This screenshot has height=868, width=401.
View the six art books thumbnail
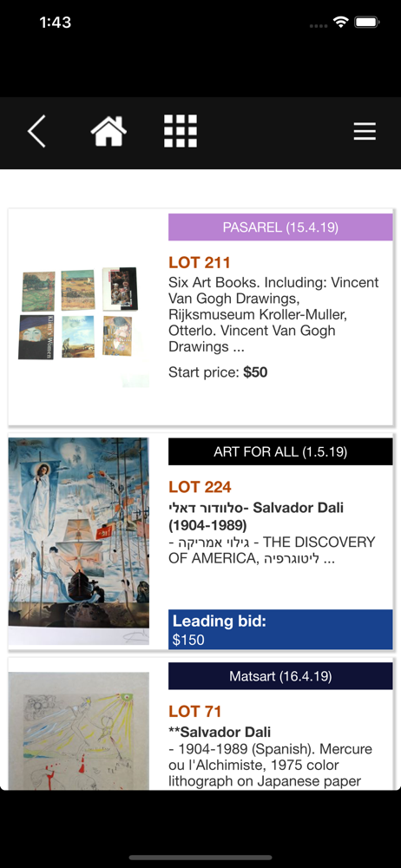[x=79, y=314]
